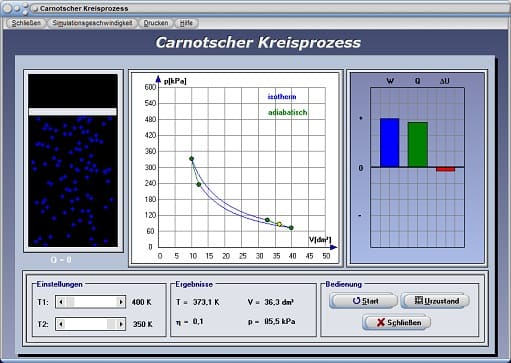The image size is (511, 363).
Task: Click the 'Ergebnisse' group label
Action: click(x=194, y=284)
